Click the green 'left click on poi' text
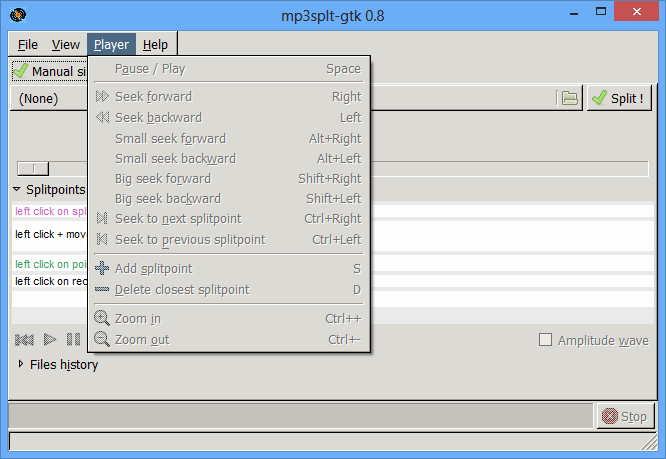The image size is (666, 459). (51, 264)
